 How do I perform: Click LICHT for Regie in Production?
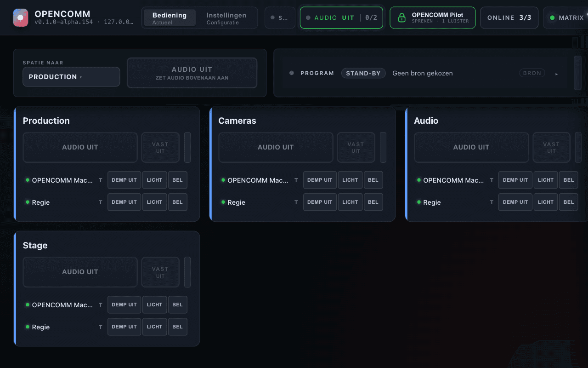pos(154,202)
